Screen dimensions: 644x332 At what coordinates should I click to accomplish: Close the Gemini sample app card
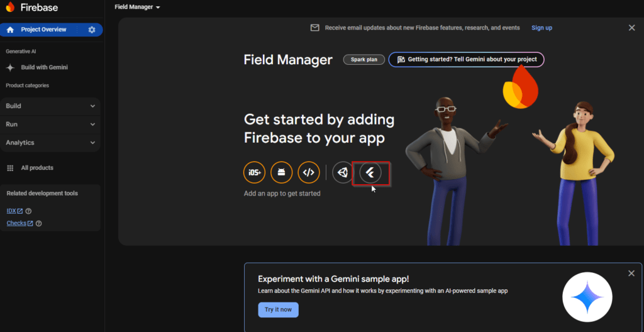[x=631, y=274]
